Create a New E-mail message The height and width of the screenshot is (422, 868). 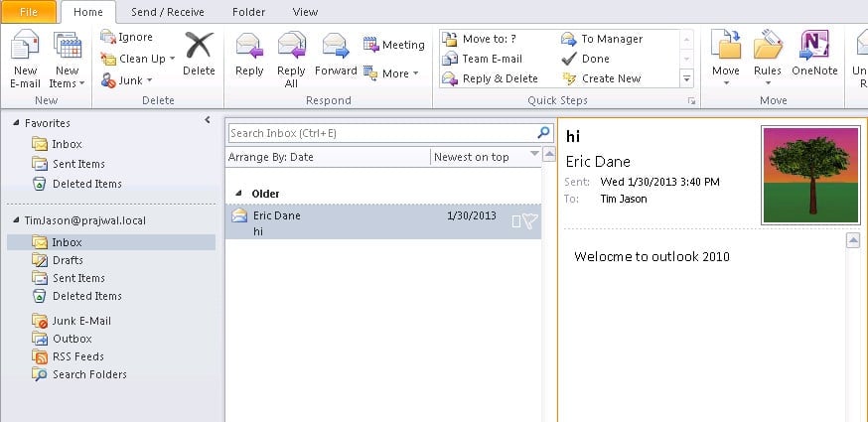tap(25, 60)
